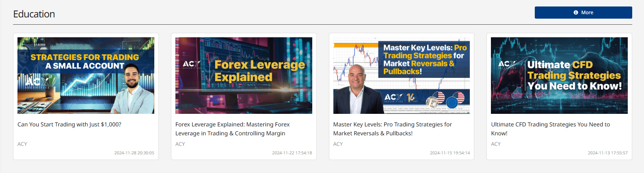Click the 2024-11-15 19:54:14 timestamp

point(450,153)
